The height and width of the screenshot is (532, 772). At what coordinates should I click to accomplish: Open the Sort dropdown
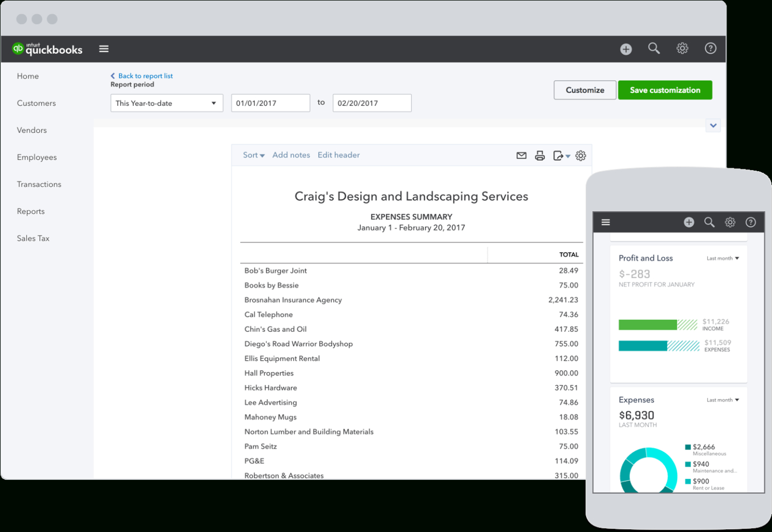pyautogui.click(x=253, y=155)
